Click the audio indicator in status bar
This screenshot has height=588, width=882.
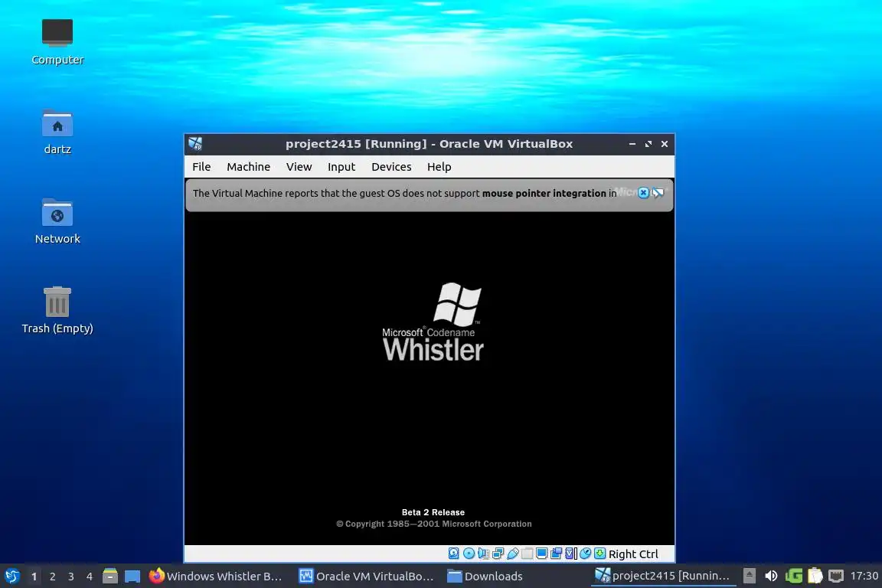coord(483,554)
